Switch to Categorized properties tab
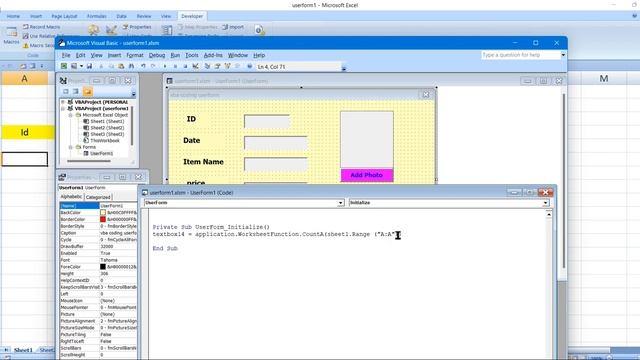This screenshot has width=640, height=360. tap(98, 197)
